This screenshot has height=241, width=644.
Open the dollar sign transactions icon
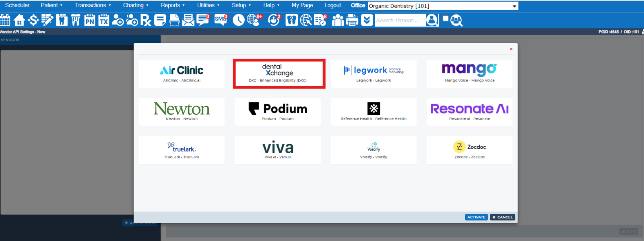coord(33,20)
